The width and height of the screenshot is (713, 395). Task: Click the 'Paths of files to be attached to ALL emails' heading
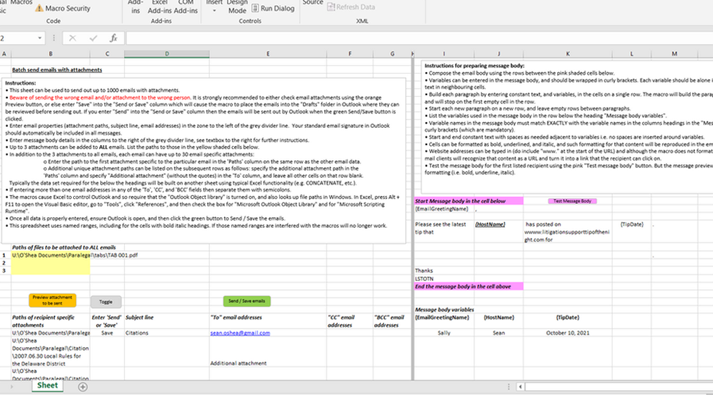point(64,248)
